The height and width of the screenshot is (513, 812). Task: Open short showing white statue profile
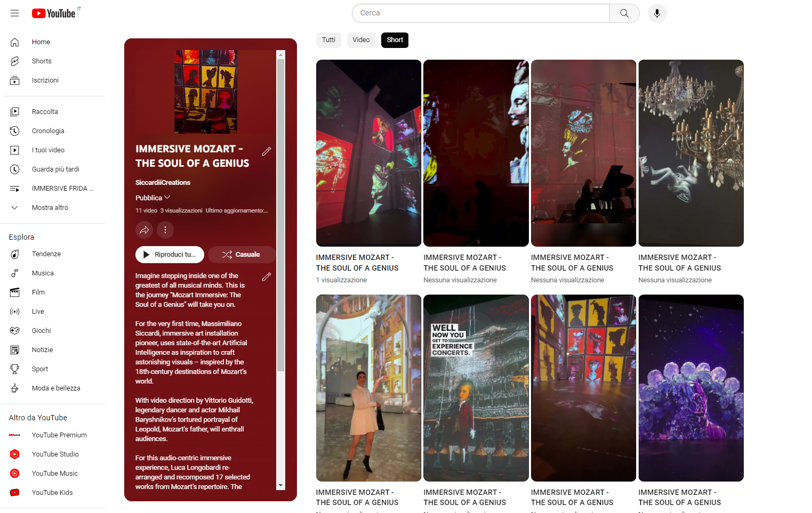(476, 153)
